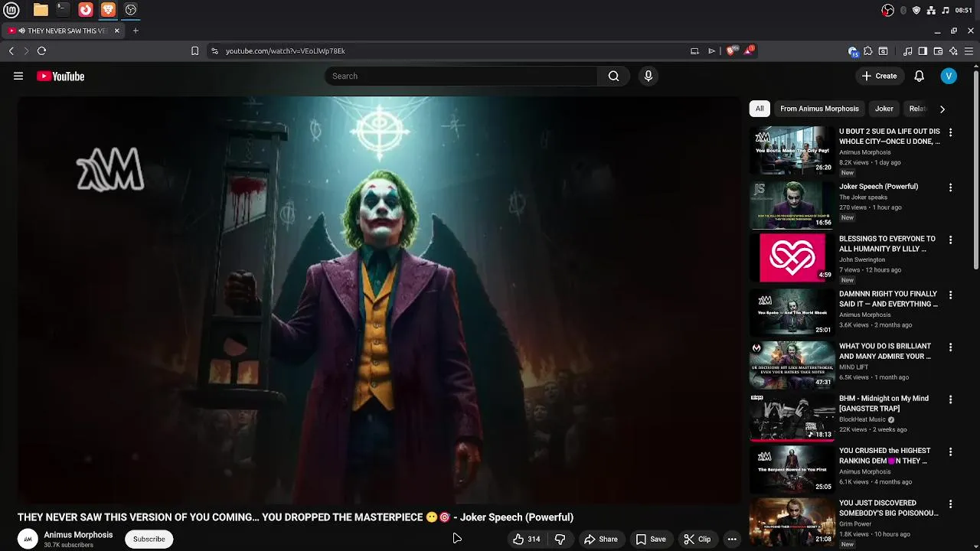This screenshot has width=980, height=551.
Task: Open YouTube notifications bell
Action: point(920,76)
